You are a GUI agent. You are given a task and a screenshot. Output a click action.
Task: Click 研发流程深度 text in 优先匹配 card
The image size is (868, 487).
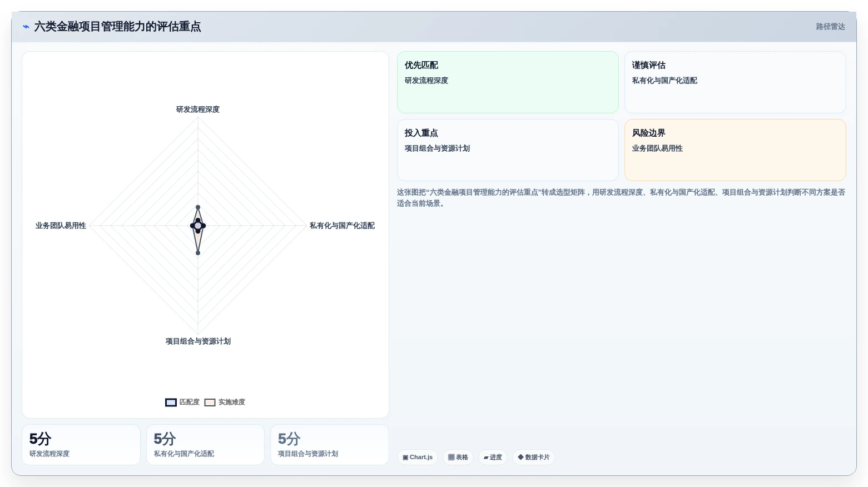[x=426, y=81]
